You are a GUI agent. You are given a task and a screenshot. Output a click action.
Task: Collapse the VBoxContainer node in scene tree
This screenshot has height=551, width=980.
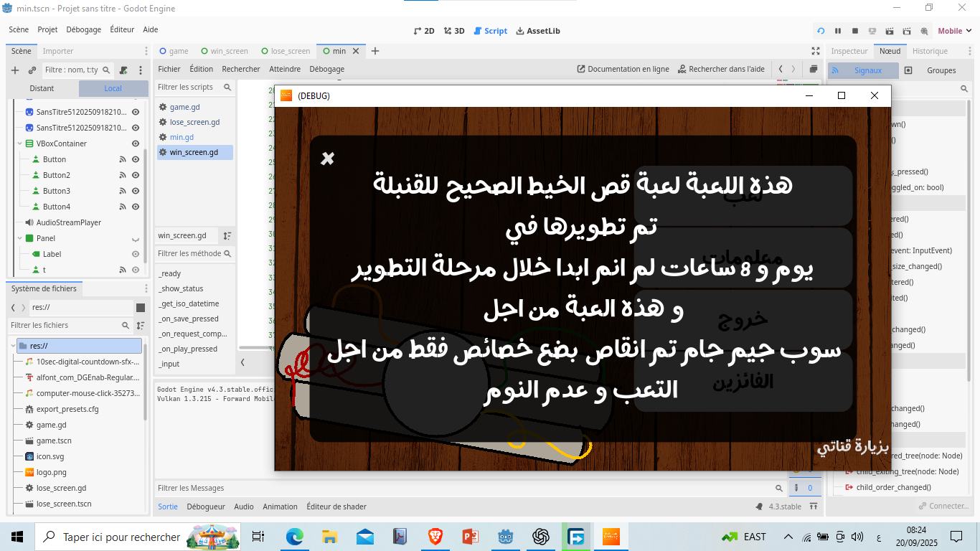click(20, 143)
